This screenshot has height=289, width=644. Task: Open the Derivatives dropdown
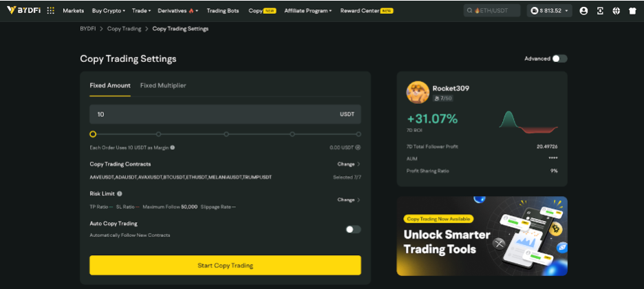[x=178, y=11]
